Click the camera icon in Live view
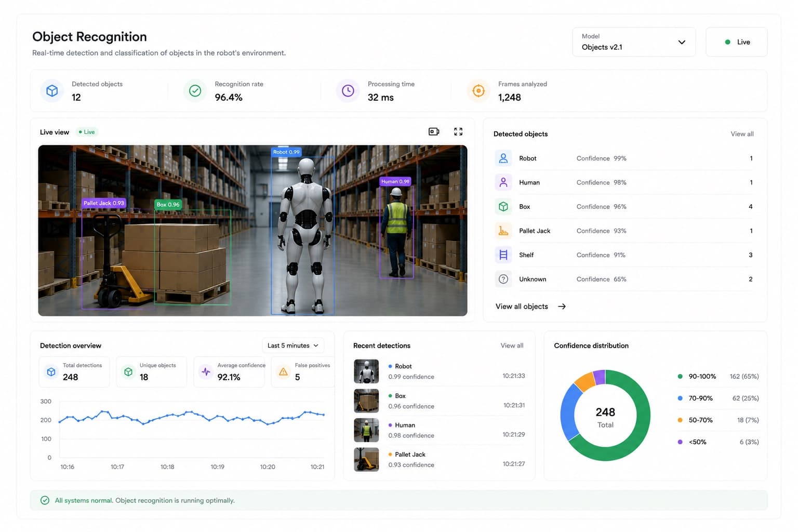798x532 pixels. tap(434, 132)
